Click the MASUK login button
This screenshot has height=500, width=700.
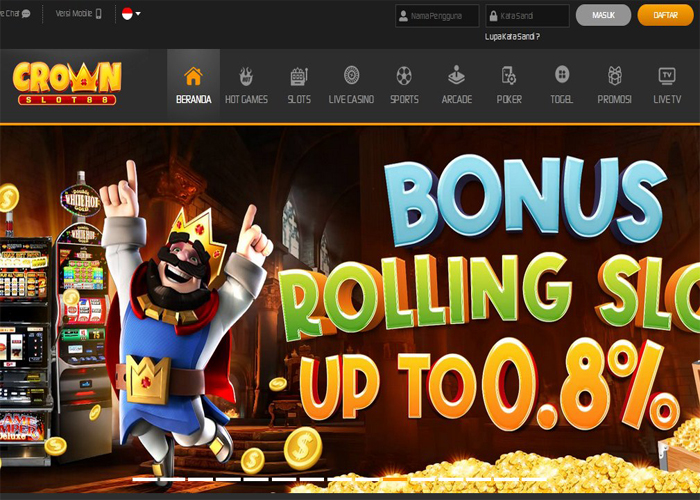[x=603, y=15]
